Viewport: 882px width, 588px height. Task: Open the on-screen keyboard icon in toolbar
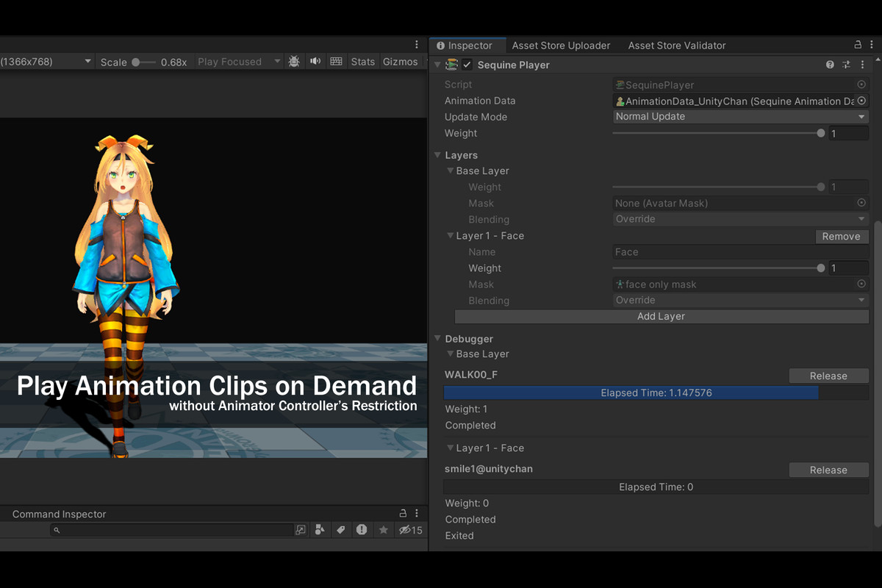(337, 61)
